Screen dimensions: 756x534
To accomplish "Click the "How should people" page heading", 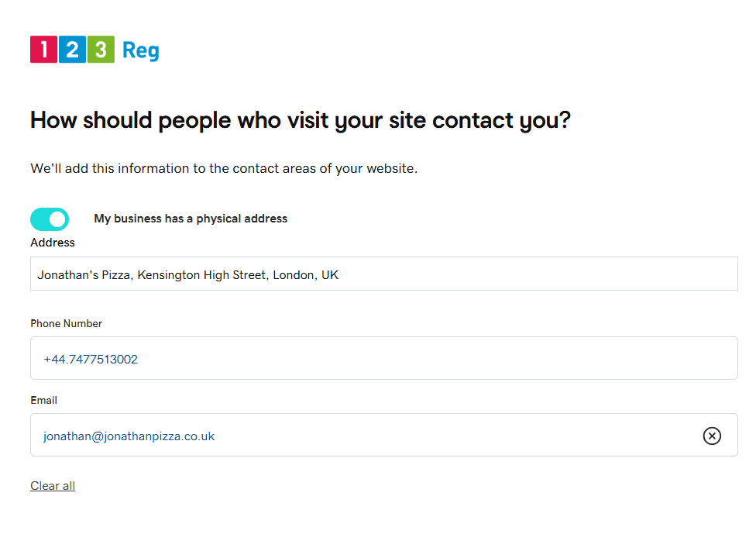I will (x=300, y=121).
